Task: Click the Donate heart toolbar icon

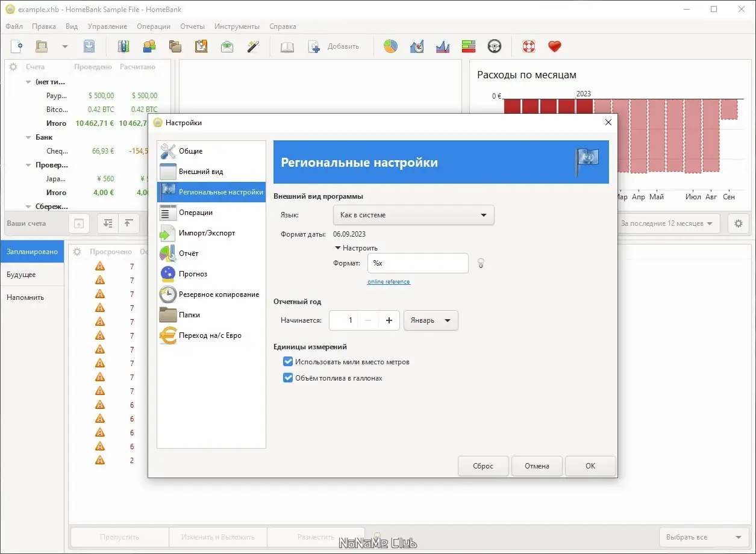Action: pos(555,46)
